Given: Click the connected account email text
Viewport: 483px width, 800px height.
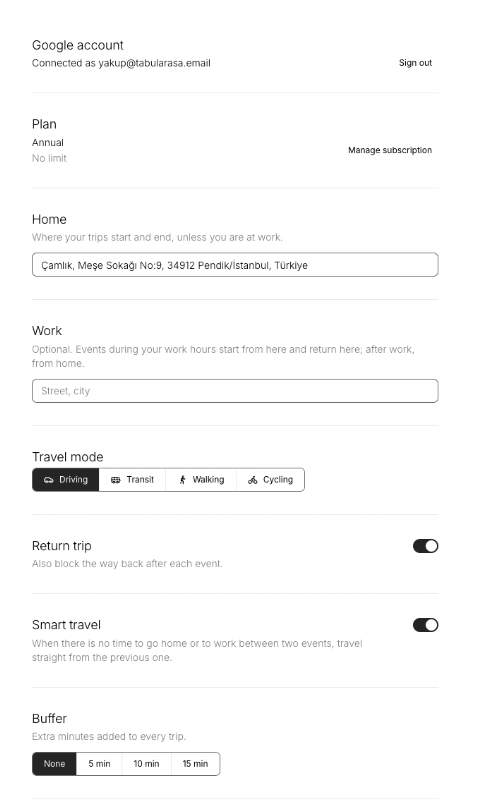Looking at the screenshot, I should pos(155,63).
